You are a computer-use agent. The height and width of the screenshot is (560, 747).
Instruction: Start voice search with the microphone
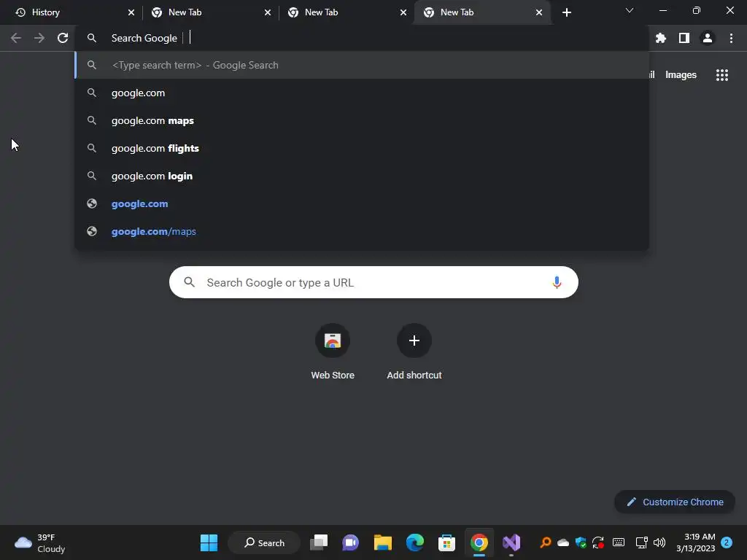point(557,282)
